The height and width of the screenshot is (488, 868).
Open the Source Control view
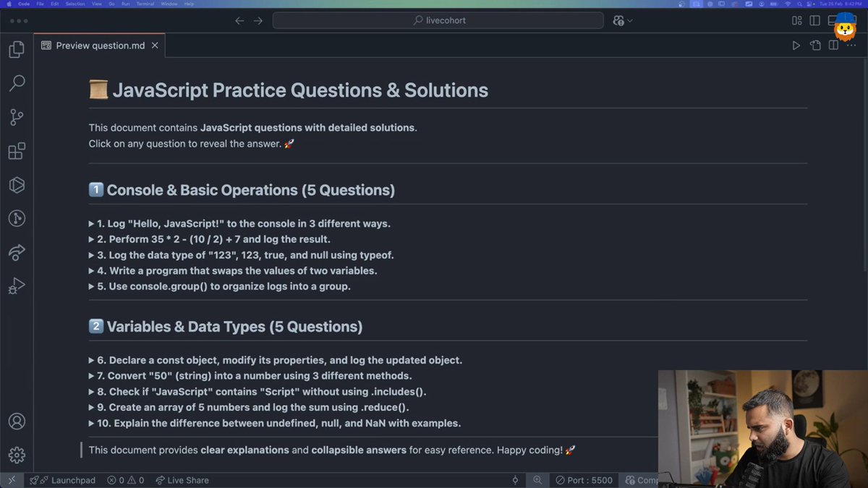coord(17,117)
